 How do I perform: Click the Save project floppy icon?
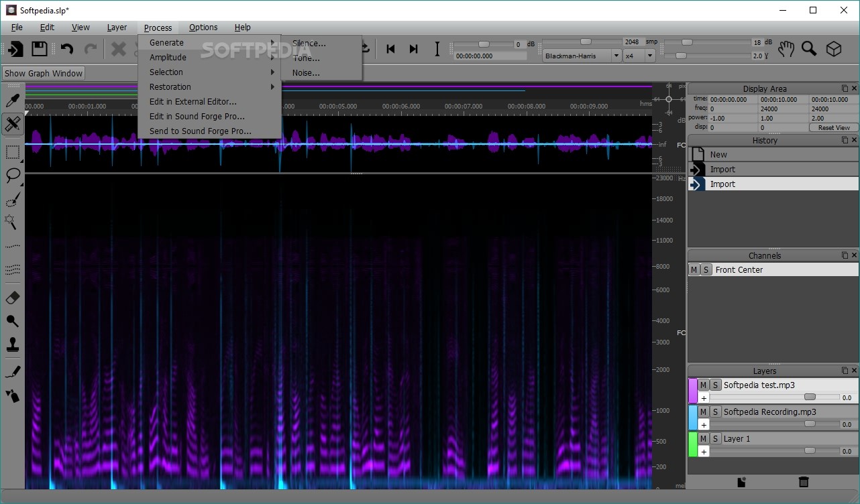pyautogui.click(x=40, y=48)
